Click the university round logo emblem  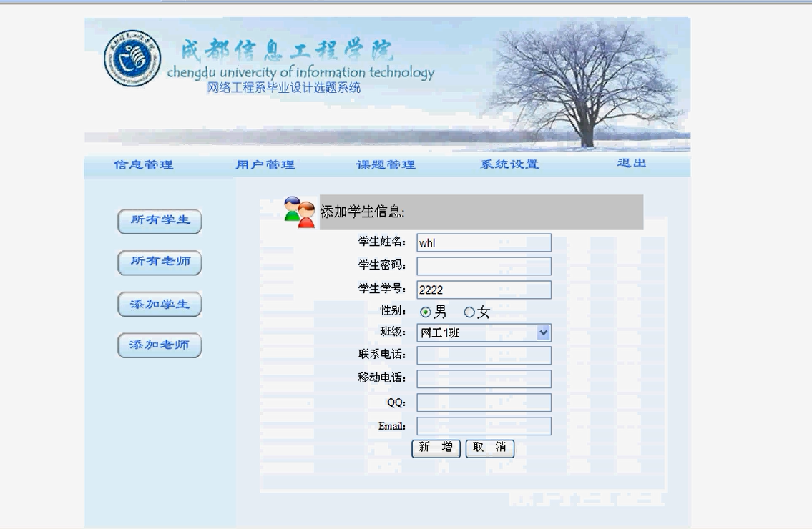(132, 58)
